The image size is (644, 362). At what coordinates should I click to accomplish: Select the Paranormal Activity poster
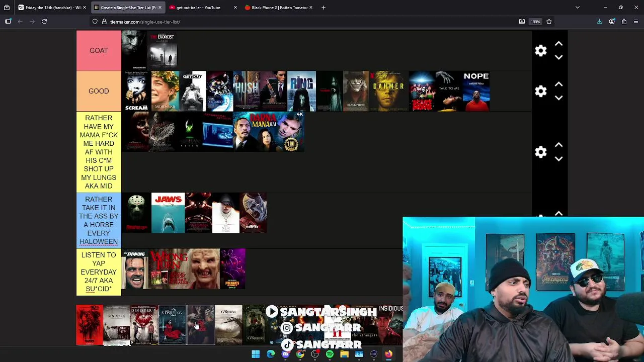tap(218, 132)
